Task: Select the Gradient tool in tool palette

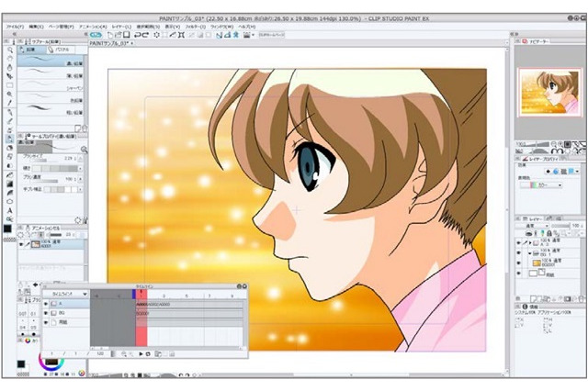Action: tap(10, 184)
